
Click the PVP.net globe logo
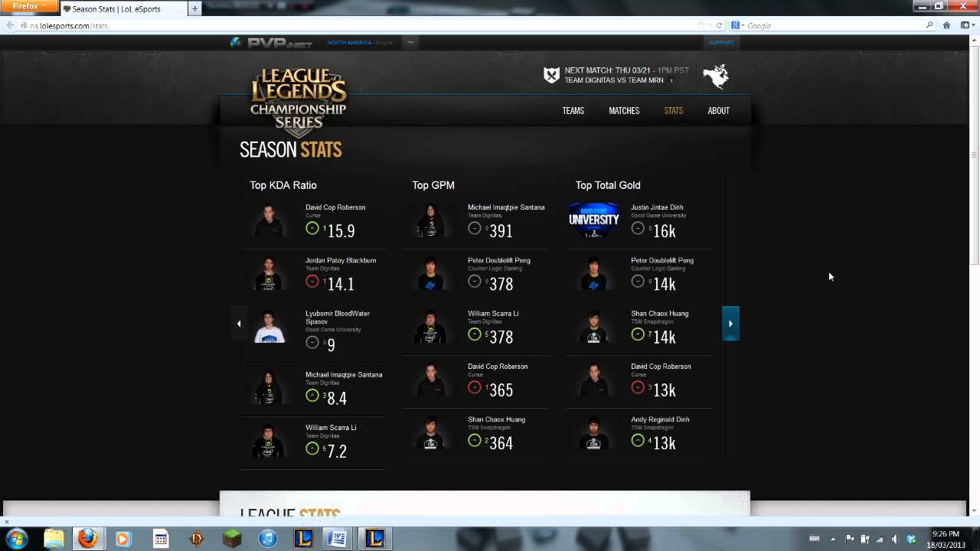coord(237,43)
